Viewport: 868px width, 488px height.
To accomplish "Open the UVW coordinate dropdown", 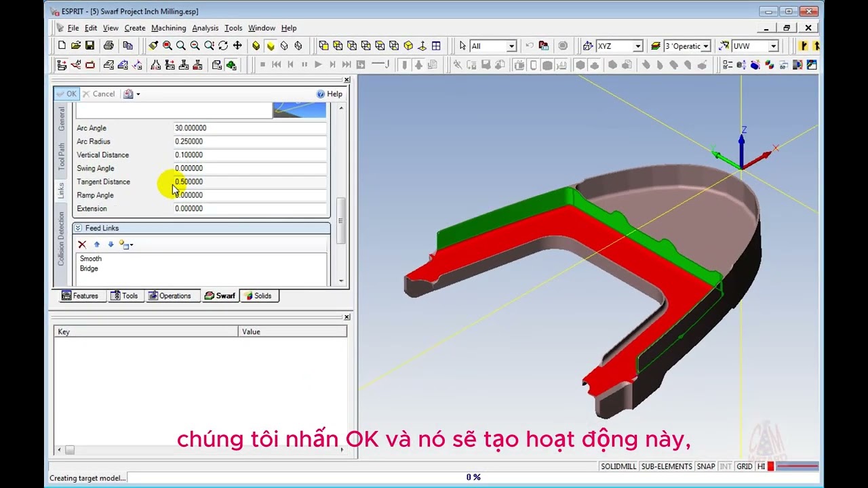I will 773,46.
